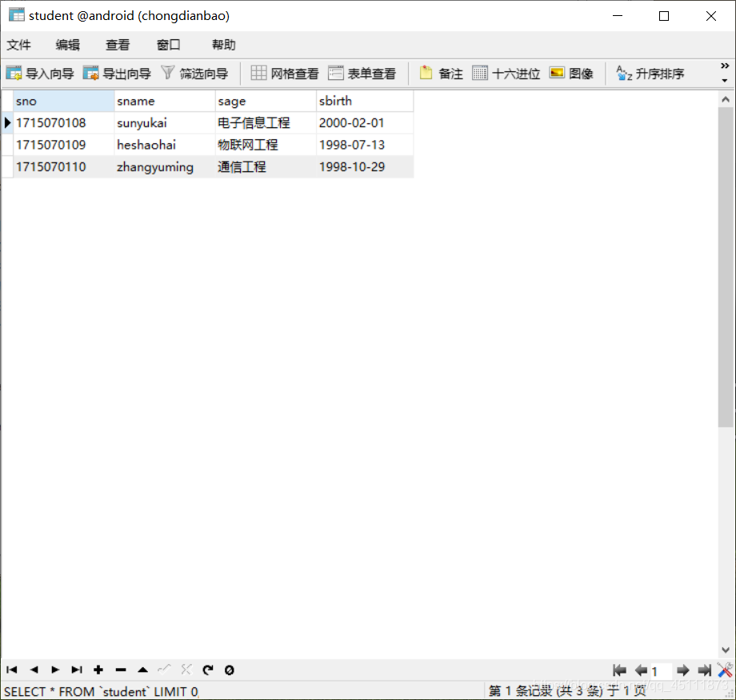Click the SELECT * FROM student status text
The image size is (736, 700).
click(x=102, y=691)
